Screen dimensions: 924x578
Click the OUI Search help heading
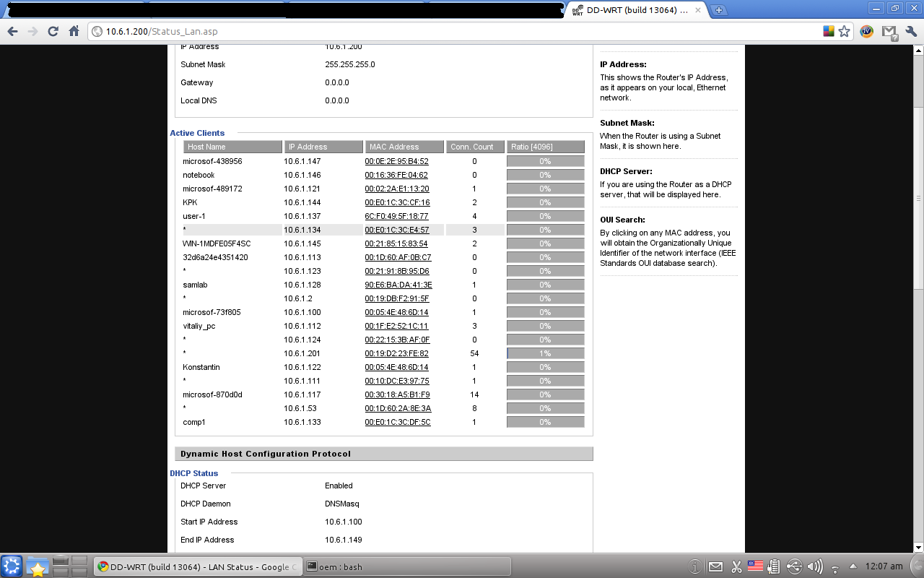coord(622,220)
